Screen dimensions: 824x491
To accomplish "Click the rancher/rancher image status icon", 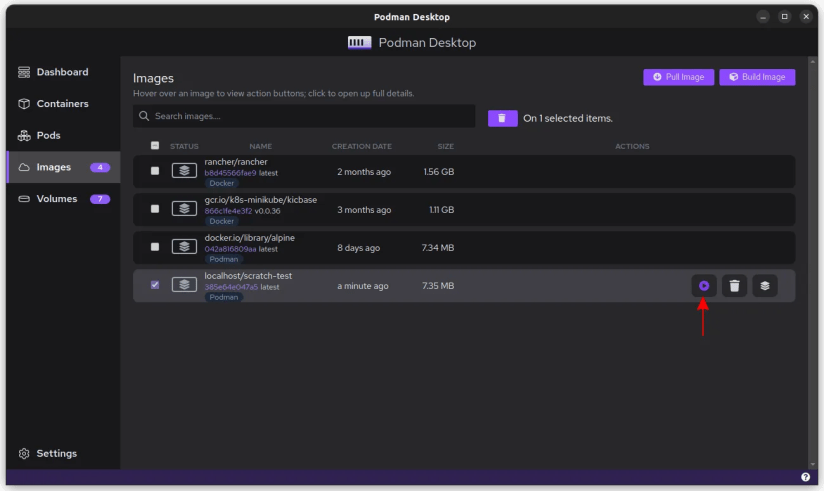I will [184, 170].
